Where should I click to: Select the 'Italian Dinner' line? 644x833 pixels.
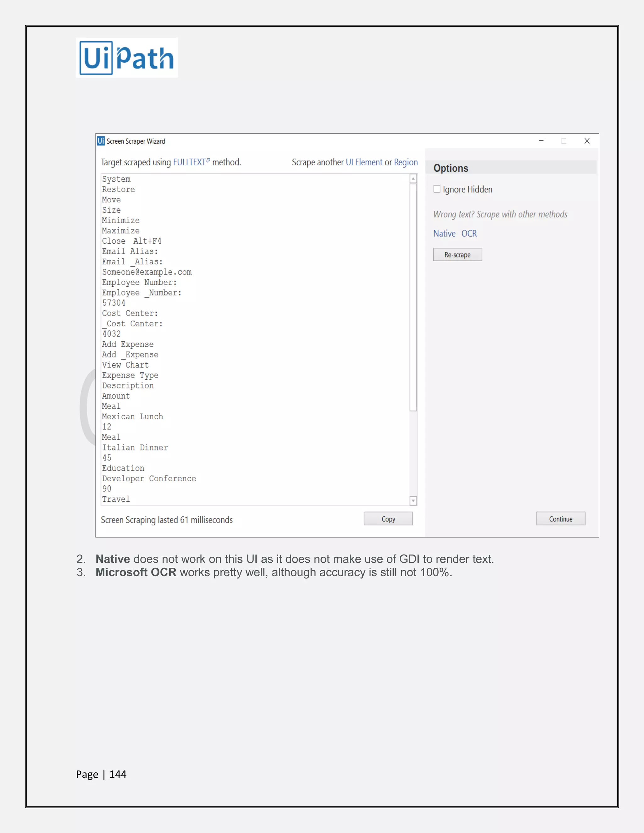coord(135,447)
